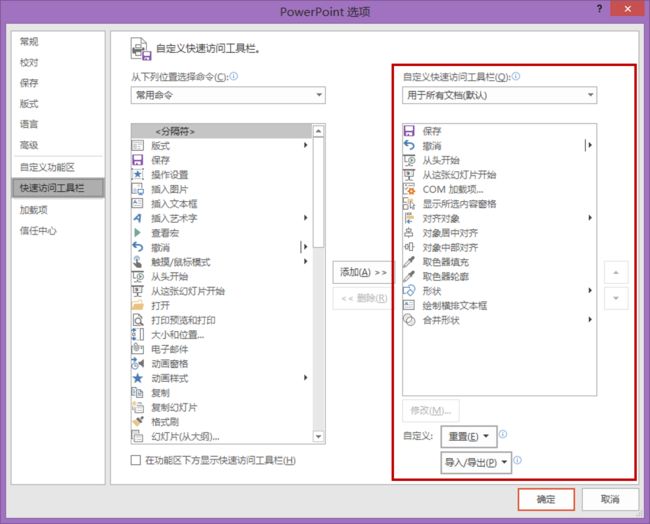Expand the 合并形状 submenu arrow
Screen dimensions: 650x524
(590, 320)
